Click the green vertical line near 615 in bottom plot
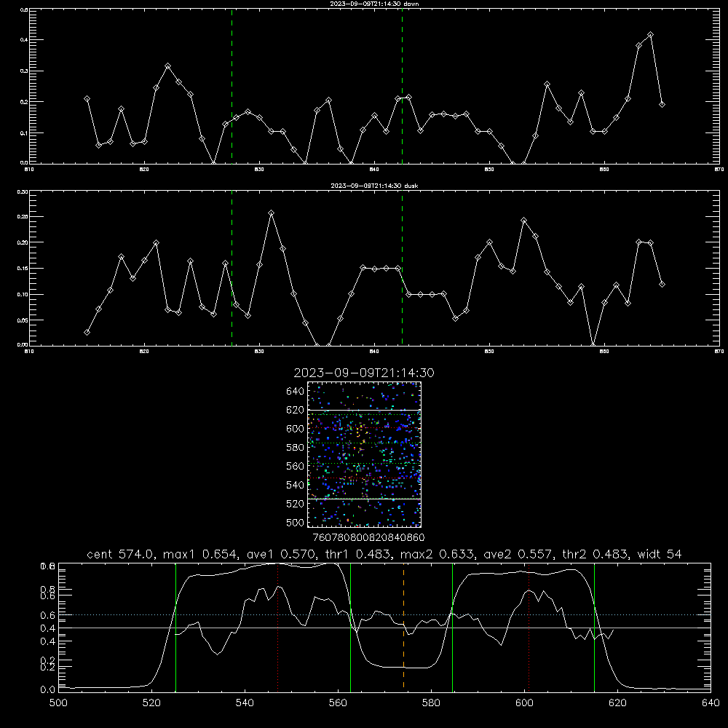 (x=594, y=627)
